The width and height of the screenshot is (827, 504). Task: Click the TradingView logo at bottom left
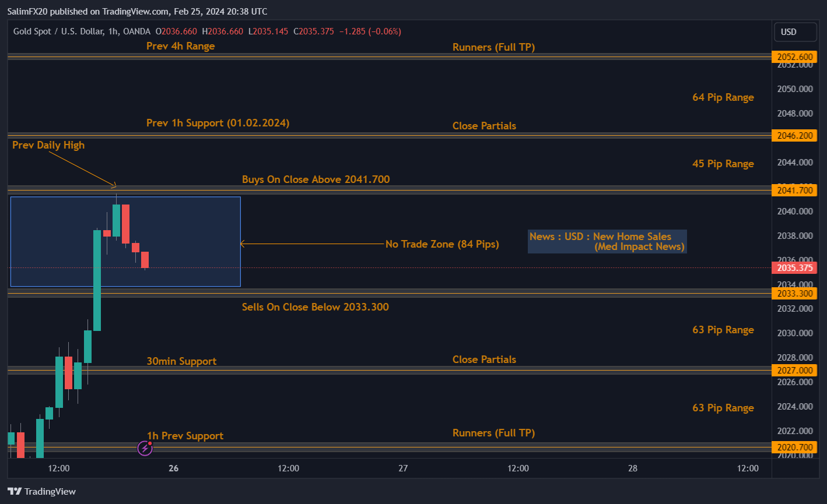coord(42,491)
